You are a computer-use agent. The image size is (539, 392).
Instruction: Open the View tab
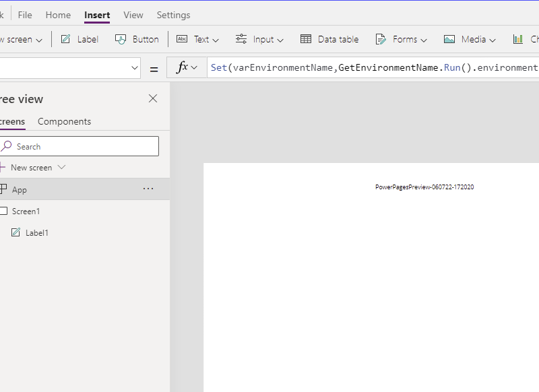(133, 15)
